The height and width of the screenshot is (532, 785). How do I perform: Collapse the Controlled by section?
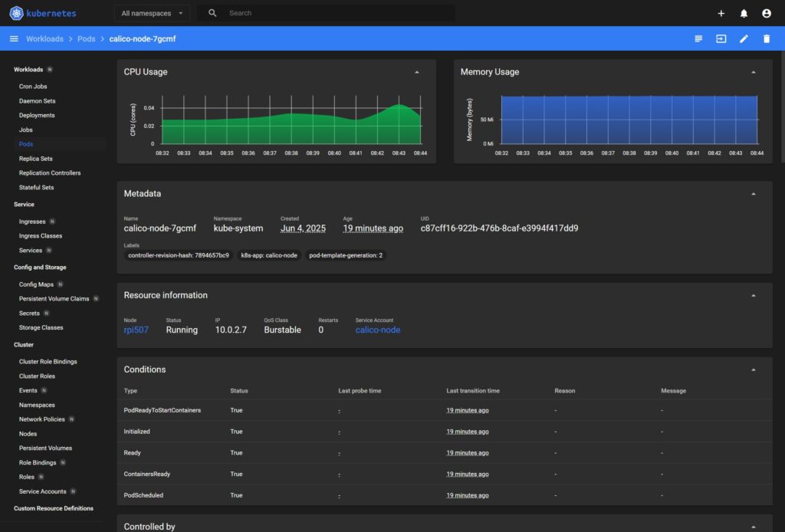754,527
